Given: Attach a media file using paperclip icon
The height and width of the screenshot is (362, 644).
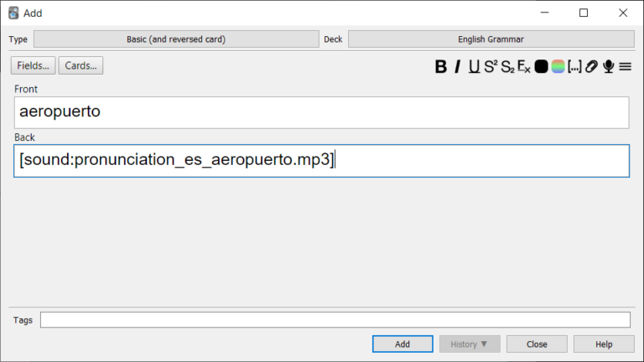Looking at the screenshot, I should (x=591, y=67).
